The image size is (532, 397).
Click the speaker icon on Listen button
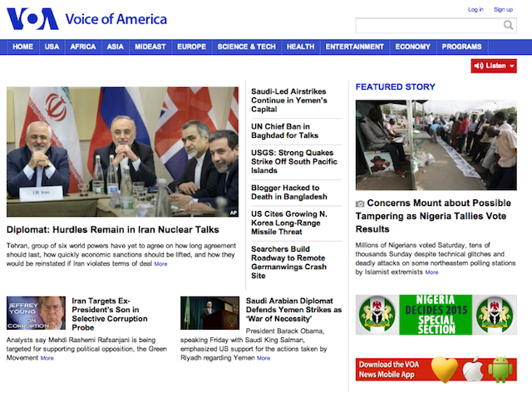pos(479,66)
